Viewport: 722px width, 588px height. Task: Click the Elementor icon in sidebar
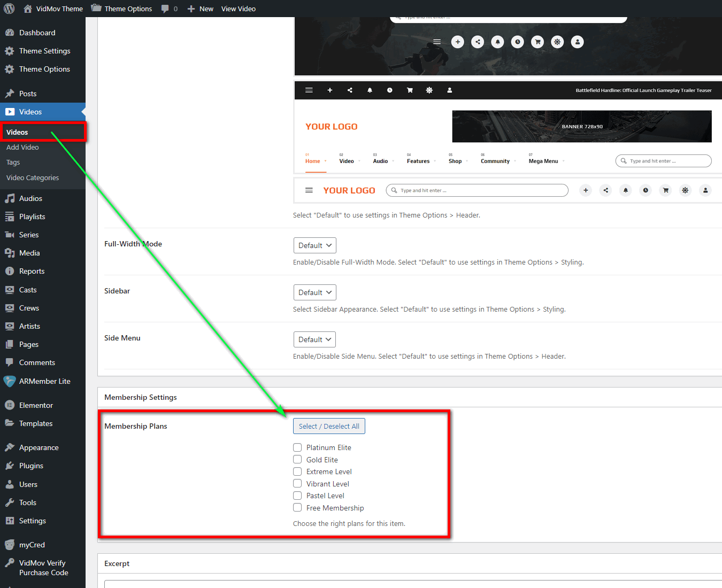click(10, 405)
